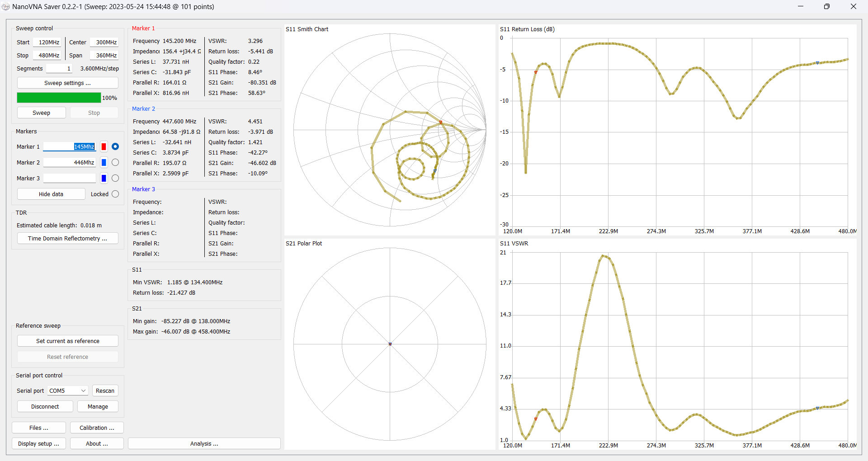Open Time Domain Reflectometry window
868x461 pixels.
coord(67,238)
